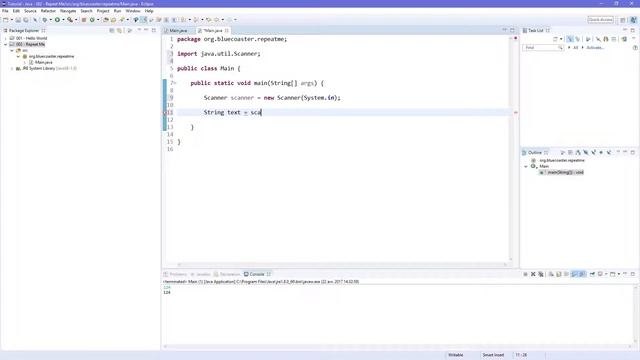The image size is (640, 360).
Task: Select org.bluecoaster.repeatme in Outline
Action: [562, 160]
